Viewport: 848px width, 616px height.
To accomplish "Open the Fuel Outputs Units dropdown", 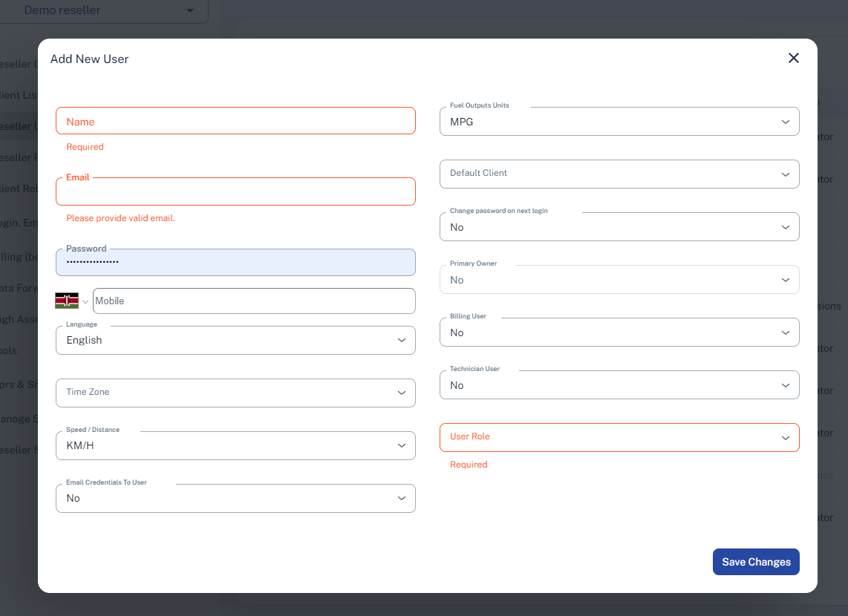I will click(x=619, y=121).
